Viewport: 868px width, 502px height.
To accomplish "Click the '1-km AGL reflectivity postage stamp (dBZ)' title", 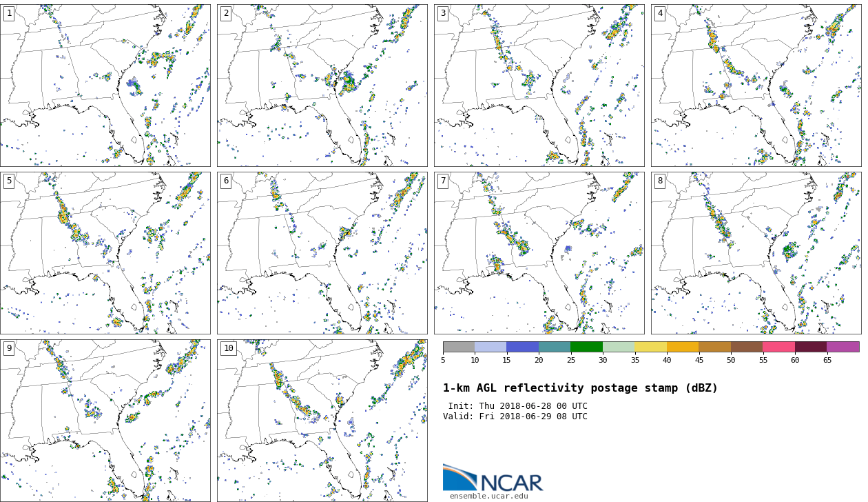I will click(x=580, y=388).
